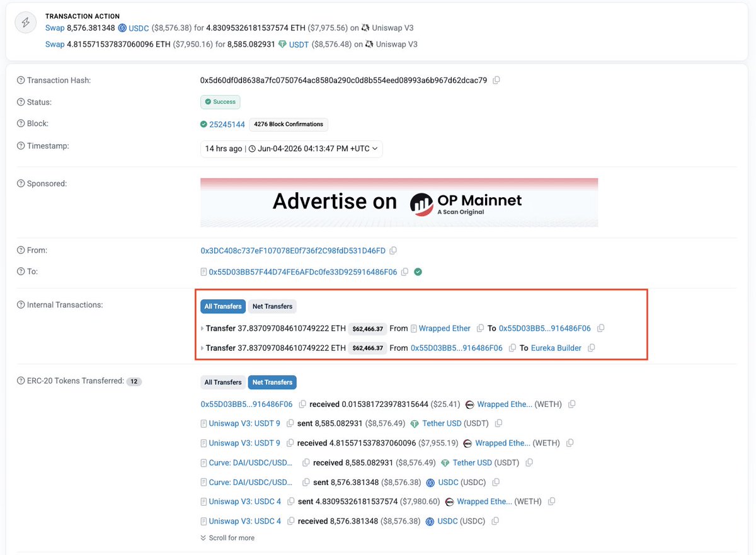756x555 pixels.
Task: Open Wrapped Ether link in internal transfer
Action: (445, 329)
